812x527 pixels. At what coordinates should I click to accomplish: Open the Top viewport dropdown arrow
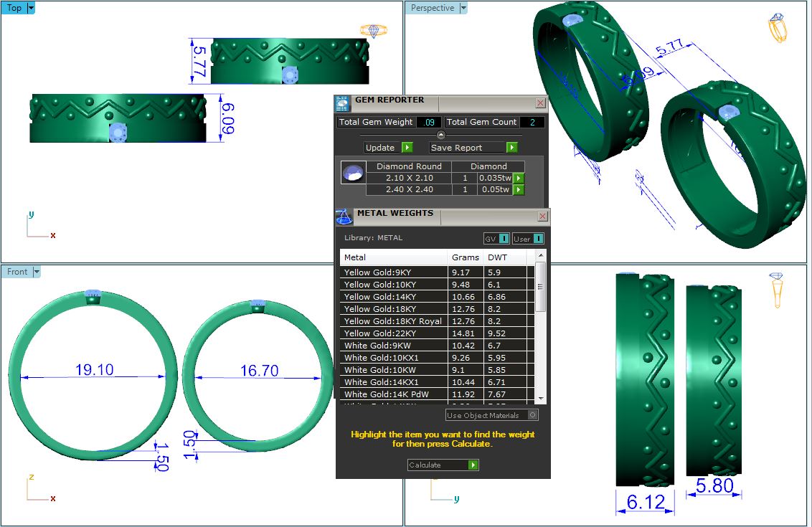31,8
